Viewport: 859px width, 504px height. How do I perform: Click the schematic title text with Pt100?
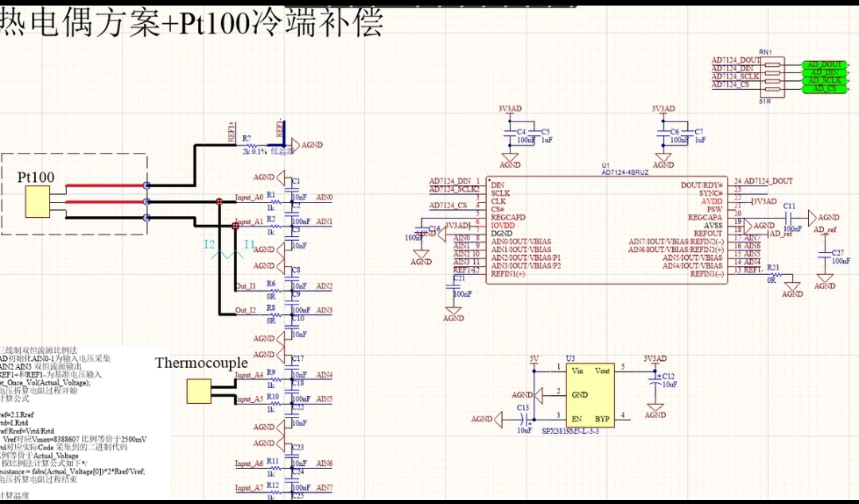pyautogui.click(x=191, y=23)
